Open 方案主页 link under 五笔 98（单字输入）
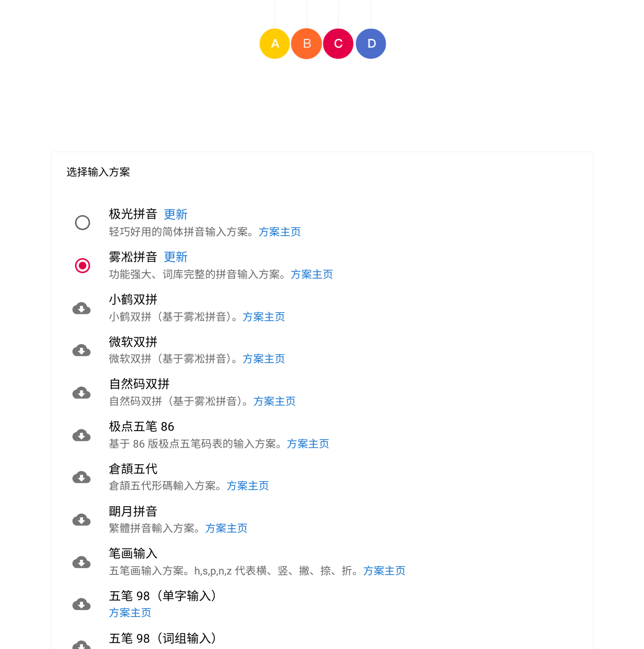Screen dimensions: 644x649 pyautogui.click(x=130, y=613)
